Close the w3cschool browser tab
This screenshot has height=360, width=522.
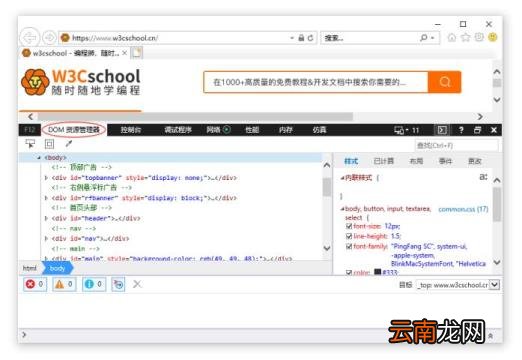click(x=124, y=53)
